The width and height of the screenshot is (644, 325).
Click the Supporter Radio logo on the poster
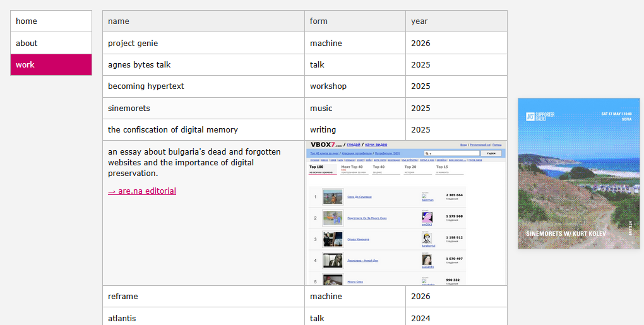coord(540,116)
